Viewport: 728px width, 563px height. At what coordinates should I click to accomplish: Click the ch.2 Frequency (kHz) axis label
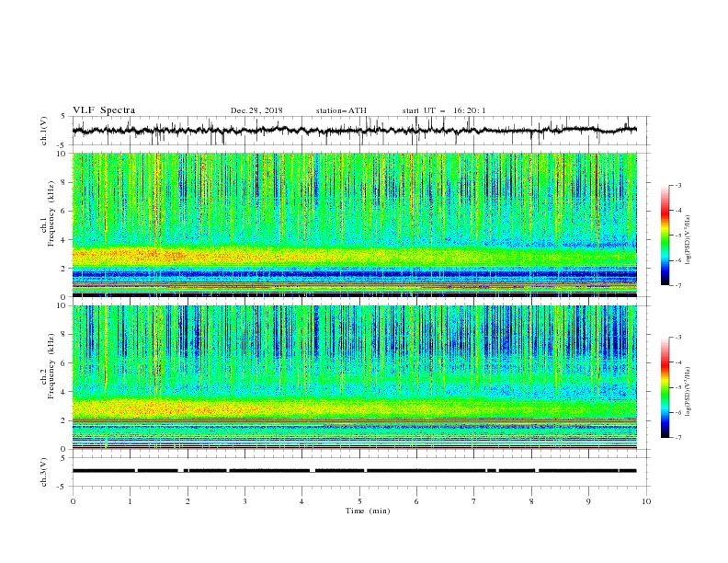pos(48,366)
